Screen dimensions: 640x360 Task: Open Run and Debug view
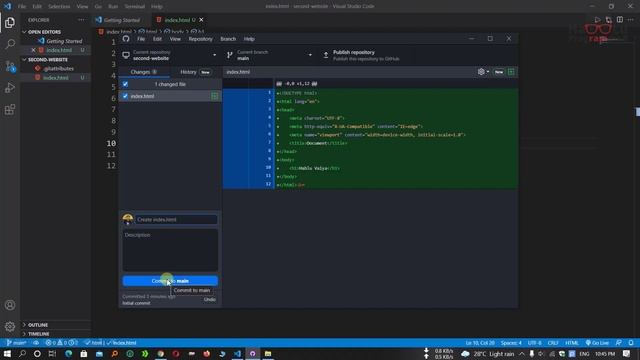(10, 88)
